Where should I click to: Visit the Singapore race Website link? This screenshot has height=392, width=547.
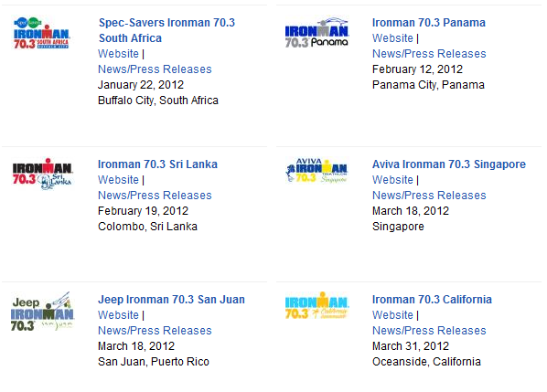(x=392, y=180)
